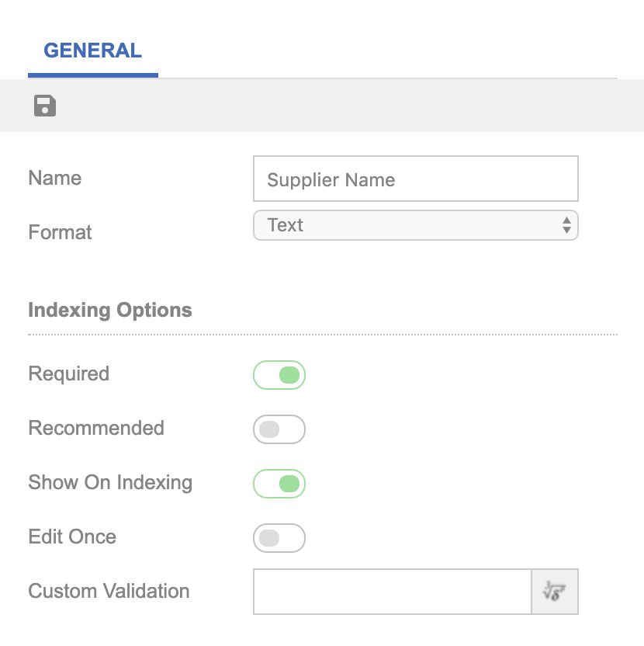Click the Show On Indexing label text
Screen dimensions: 644x646
110,483
